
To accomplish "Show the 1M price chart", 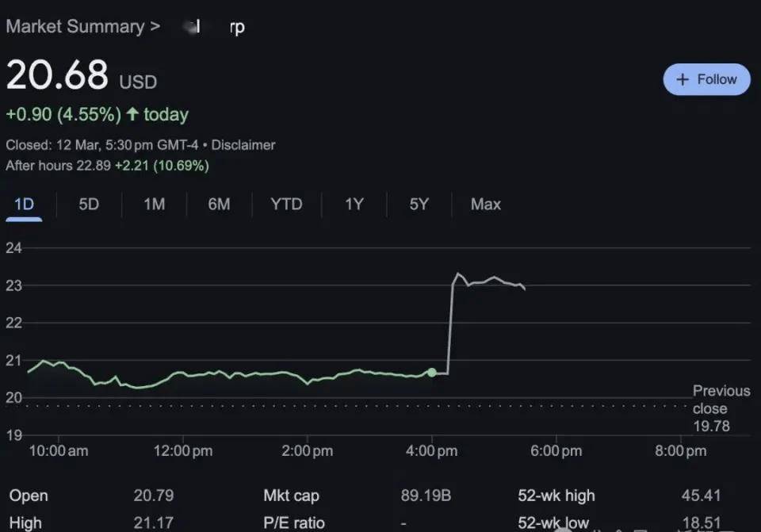I will [x=154, y=204].
